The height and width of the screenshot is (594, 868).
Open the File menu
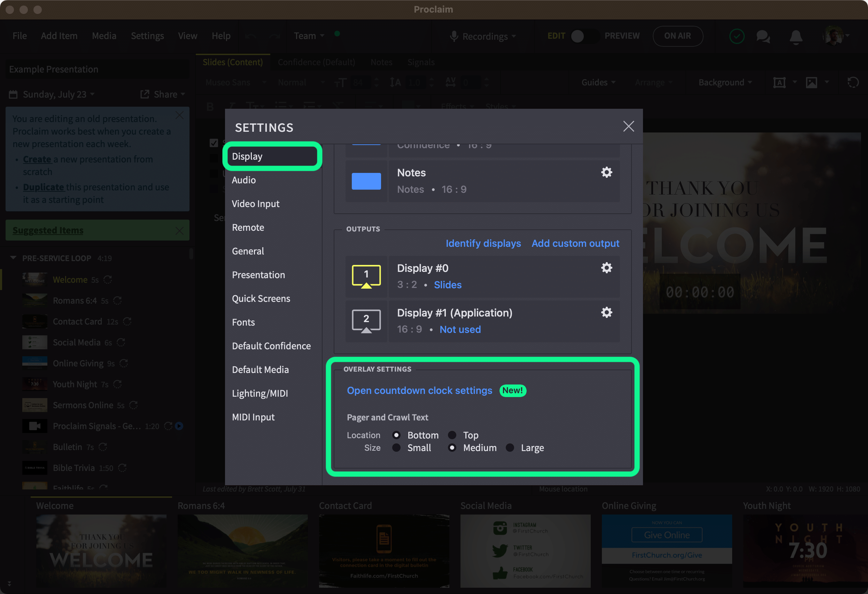[20, 36]
